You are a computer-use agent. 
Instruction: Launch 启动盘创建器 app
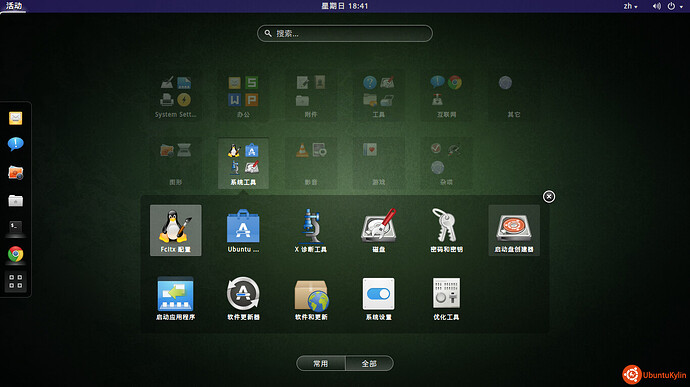click(x=514, y=230)
